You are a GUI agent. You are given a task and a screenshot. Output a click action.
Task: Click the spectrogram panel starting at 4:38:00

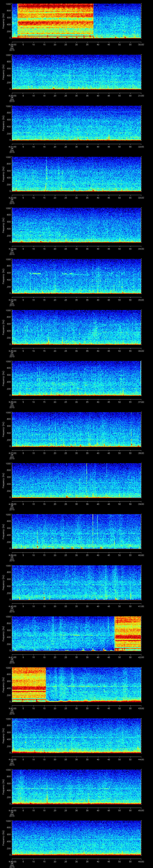[77, 481]
